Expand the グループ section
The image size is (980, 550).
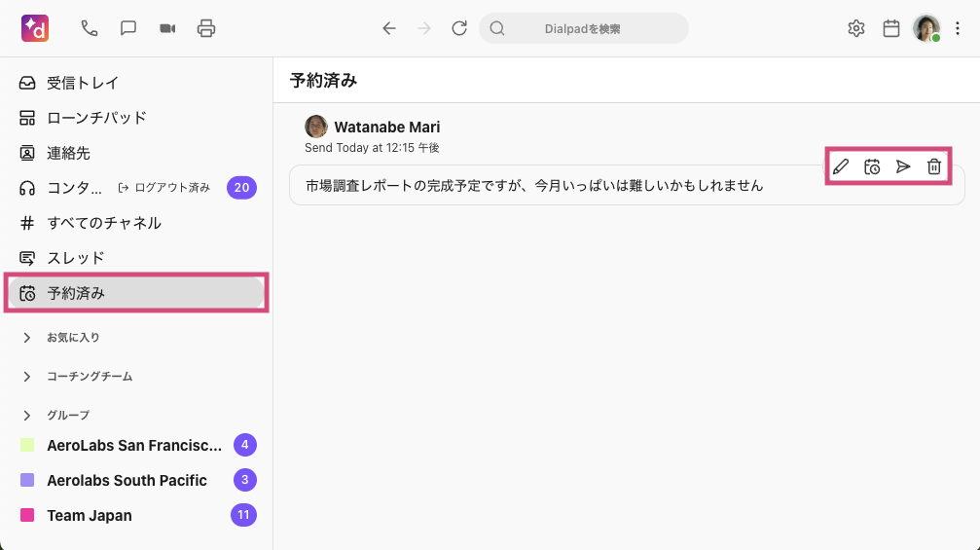(x=27, y=416)
